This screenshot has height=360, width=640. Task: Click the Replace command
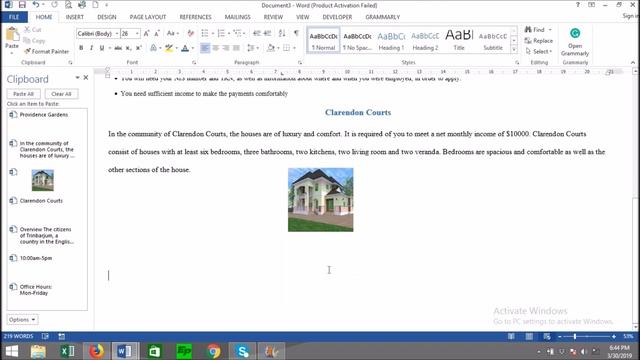(x=539, y=41)
